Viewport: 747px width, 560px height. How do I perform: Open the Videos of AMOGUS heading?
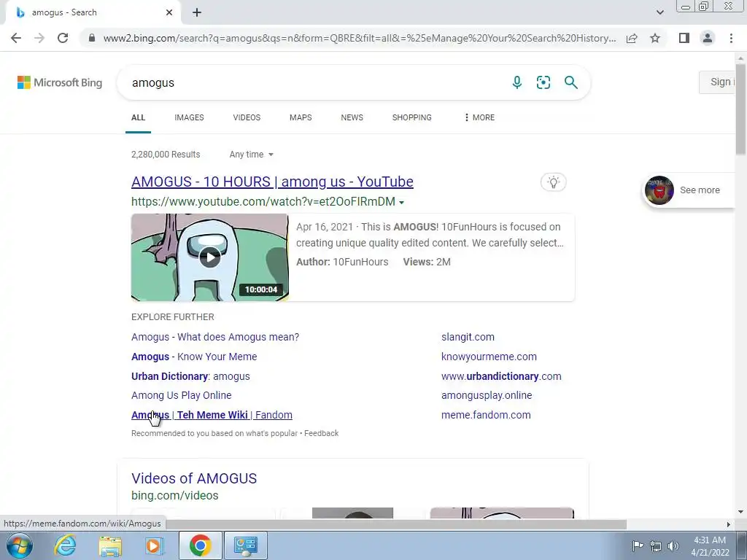coord(194,478)
